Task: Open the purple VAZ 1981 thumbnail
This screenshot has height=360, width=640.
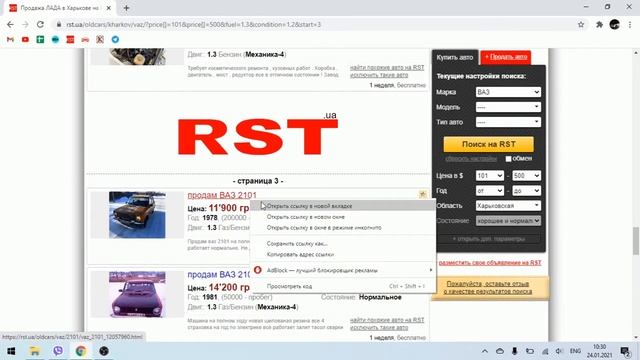Action: pos(137,295)
